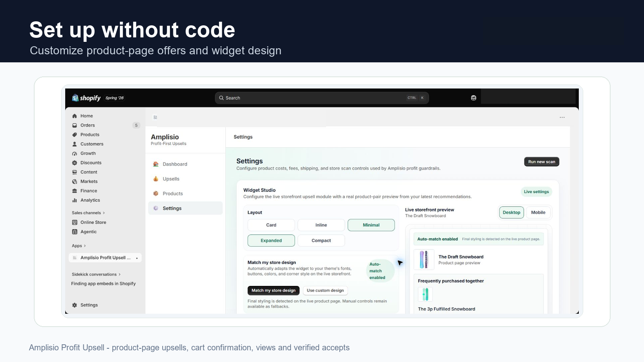
Task: Click the Agentic channel icon
Action: point(74,232)
